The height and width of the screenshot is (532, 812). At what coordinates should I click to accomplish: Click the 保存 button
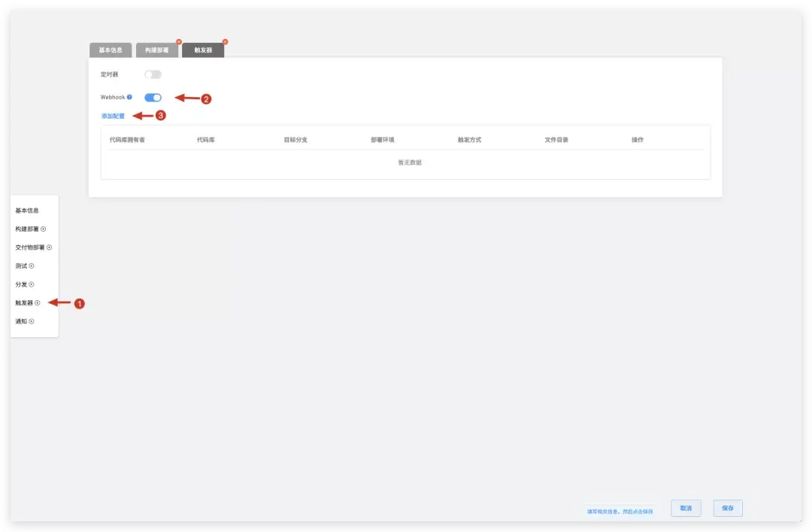[x=726, y=508]
